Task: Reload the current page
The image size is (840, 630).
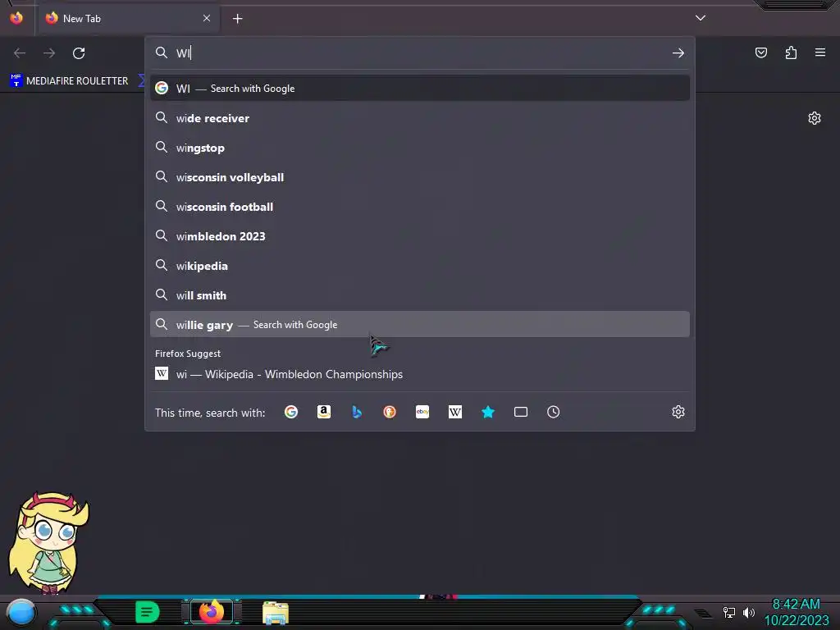Action: (x=79, y=53)
